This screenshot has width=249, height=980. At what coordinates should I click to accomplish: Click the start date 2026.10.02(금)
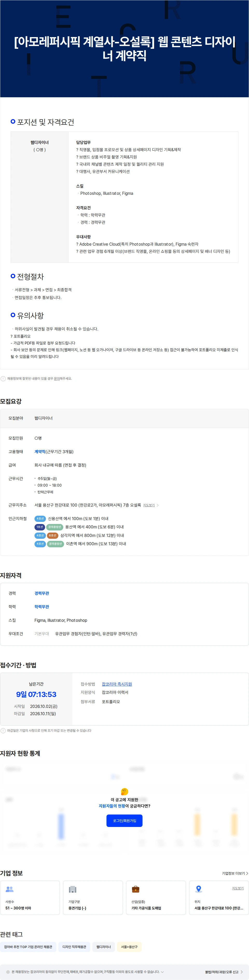[44, 706]
